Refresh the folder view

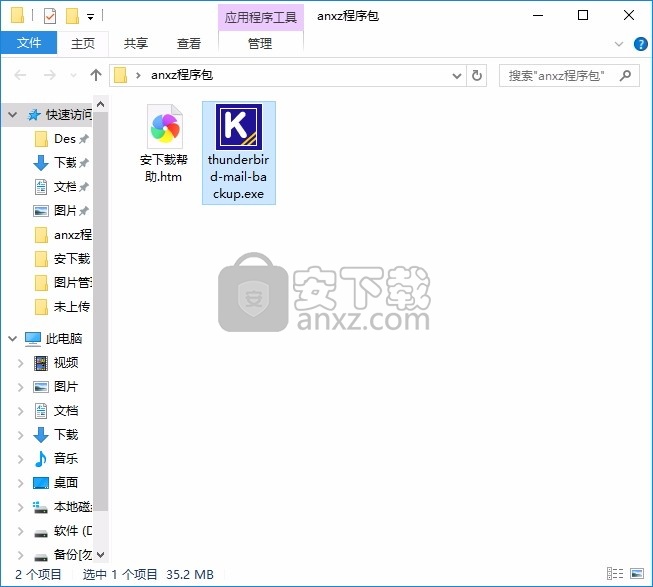tap(476, 76)
